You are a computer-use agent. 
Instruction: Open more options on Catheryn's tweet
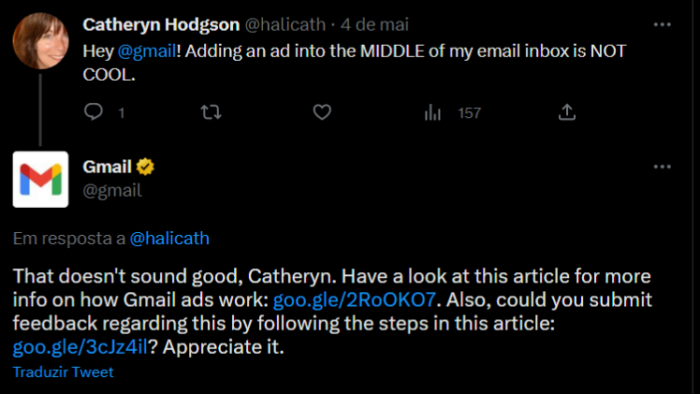[662, 25]
